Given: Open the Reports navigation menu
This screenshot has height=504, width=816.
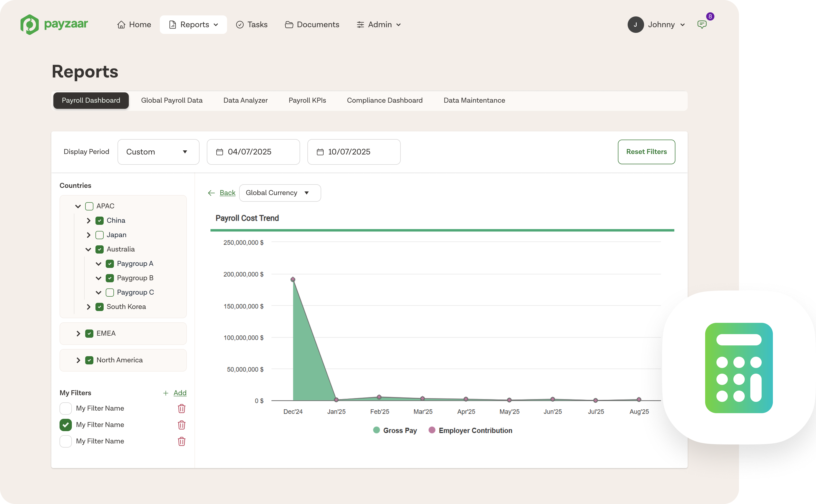Looking at the screenshot, I should coord(193,25).
